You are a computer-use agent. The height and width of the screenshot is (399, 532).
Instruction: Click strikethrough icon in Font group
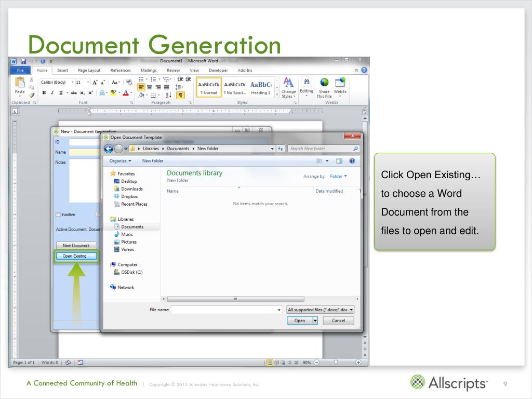pyautogui.click(x=74, y=92)
